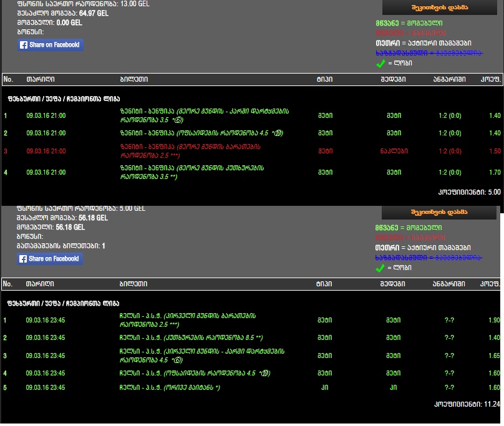504x426 pixels.
Task: Click Share on Facebook in the 13.00 GEL ticket
Action: (x=51, y=45)
